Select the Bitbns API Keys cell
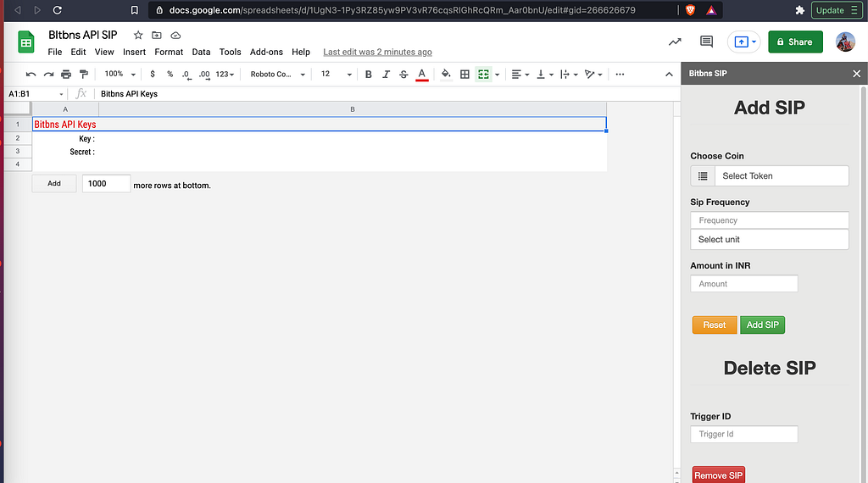The image size is (868, 483). pos(320,125)
